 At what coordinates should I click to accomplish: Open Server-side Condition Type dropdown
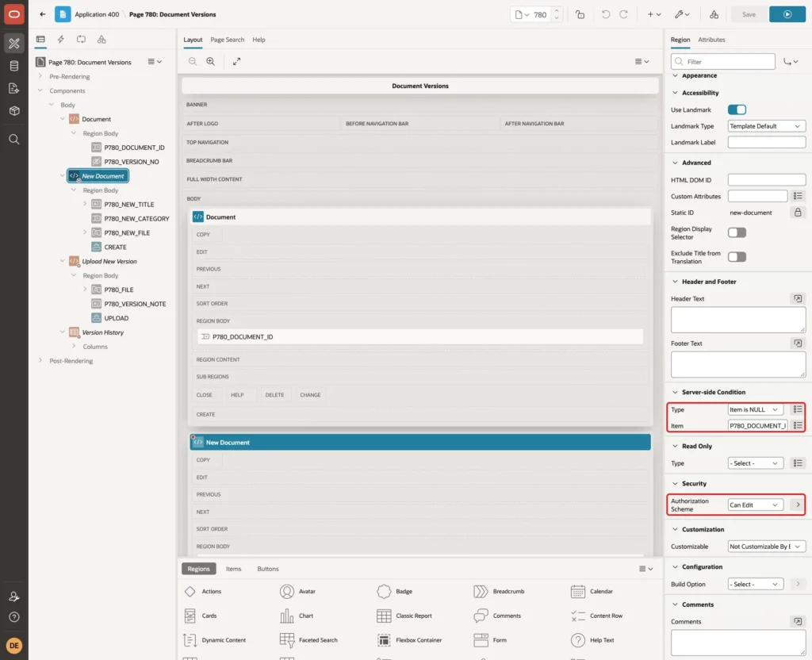[755, 409]
